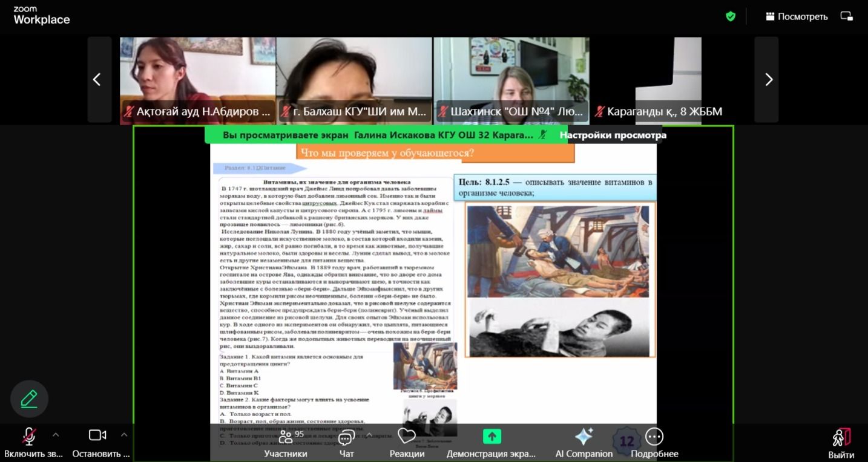Click the pop-out window icon top right
Image resolution: width=868 pixels, height=462 pixels.
846,16
